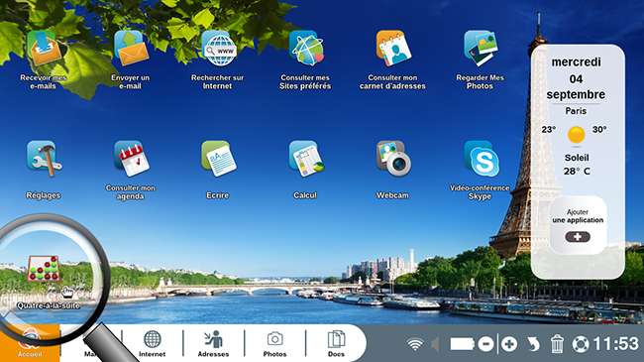Open Adresses tab in bottom bar
The height and width of the screenshot is (362, 644).
click(x=213, y=344)
